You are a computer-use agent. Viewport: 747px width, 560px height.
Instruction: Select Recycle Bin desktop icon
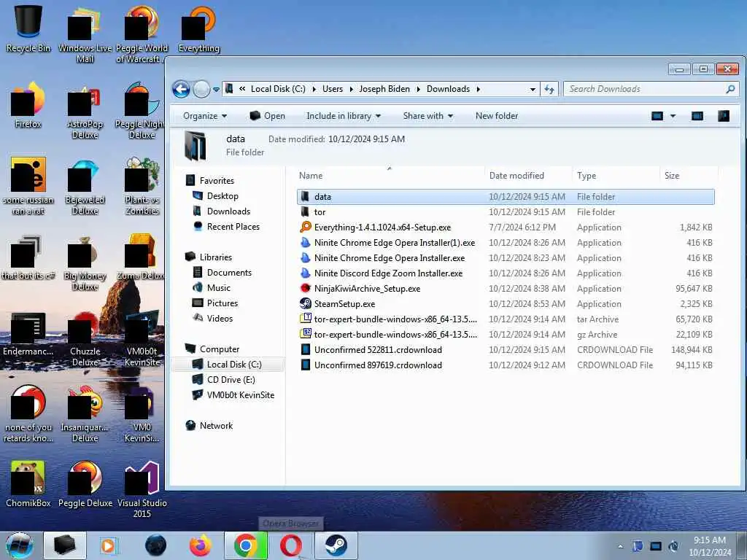[28, 28]
